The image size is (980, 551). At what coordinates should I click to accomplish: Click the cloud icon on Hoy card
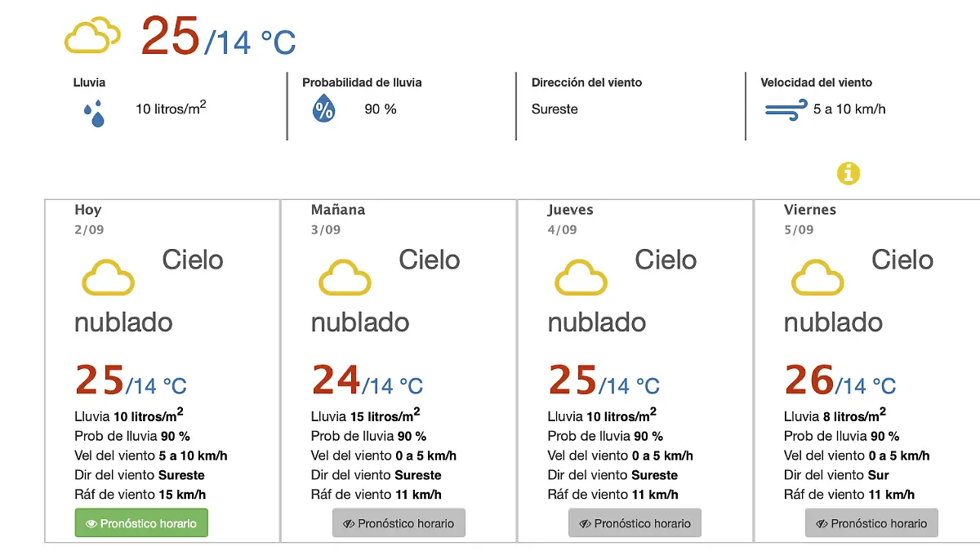click(x=108, y=278)
